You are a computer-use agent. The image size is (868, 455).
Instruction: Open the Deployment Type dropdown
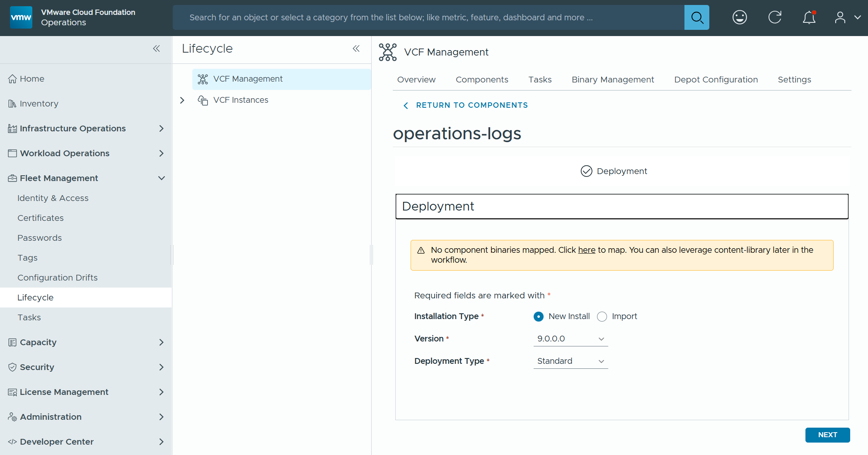571,361
